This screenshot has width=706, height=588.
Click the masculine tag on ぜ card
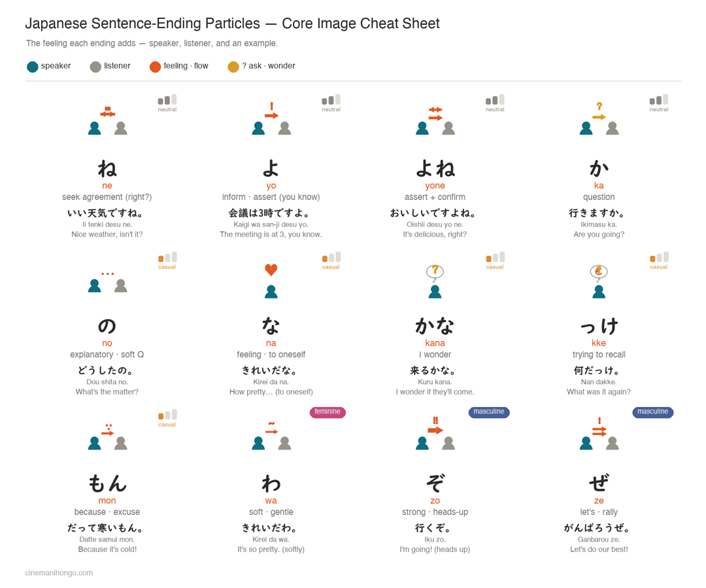point(653,412)
